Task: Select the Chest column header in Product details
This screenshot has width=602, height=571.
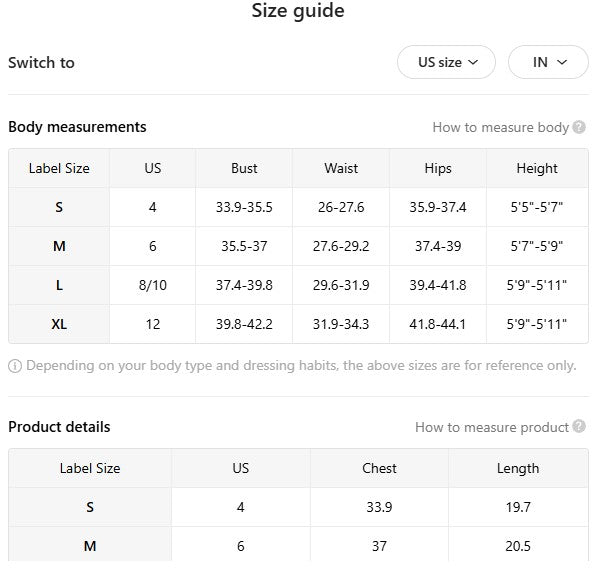Action: [379, 468]
